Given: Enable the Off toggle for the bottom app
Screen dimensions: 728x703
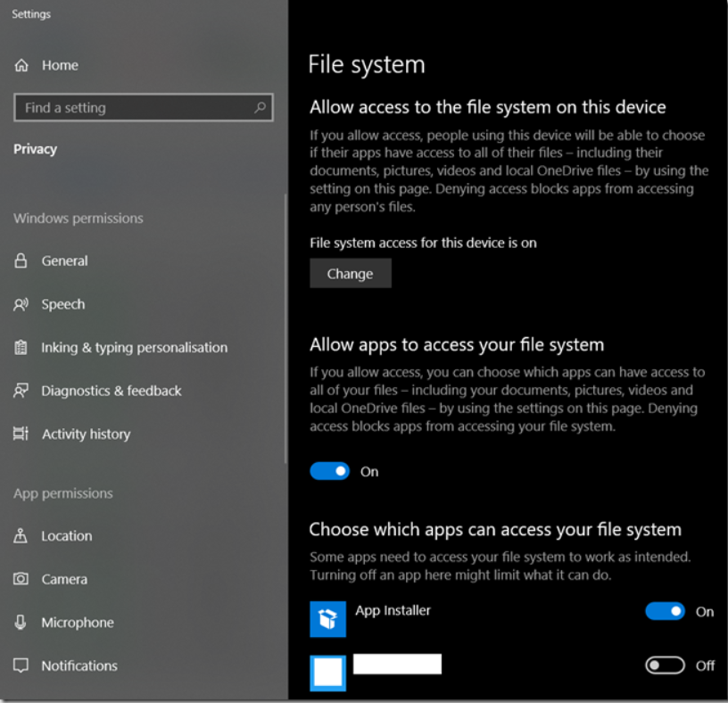Looking at the screenshot, I should click(x=666, y=665).
